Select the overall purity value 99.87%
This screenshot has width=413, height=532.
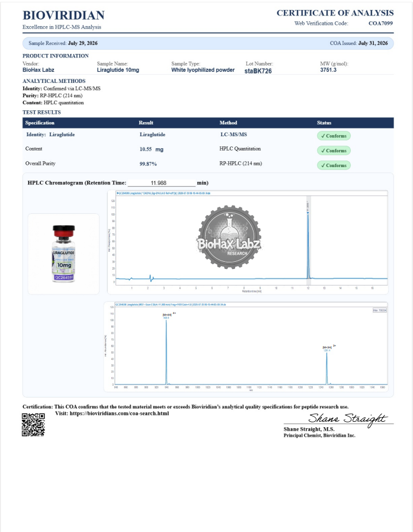(148, 164)
